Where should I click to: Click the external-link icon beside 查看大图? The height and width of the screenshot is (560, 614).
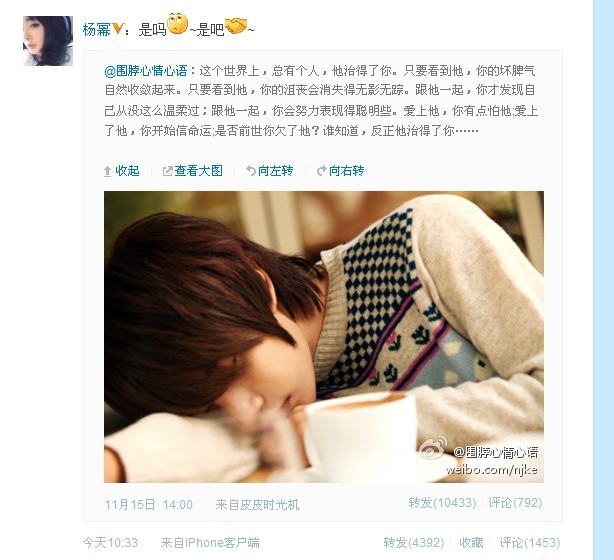click(167, 171)
